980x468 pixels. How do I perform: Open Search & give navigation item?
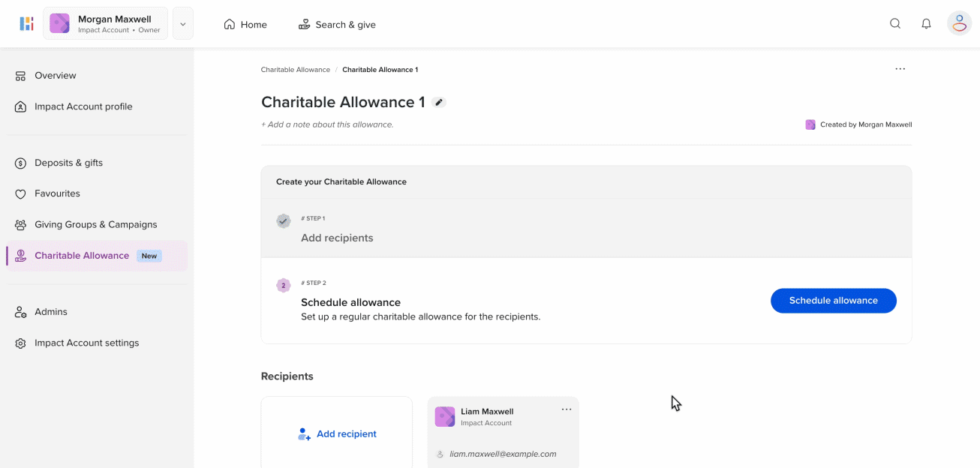(x=337, y=25)
